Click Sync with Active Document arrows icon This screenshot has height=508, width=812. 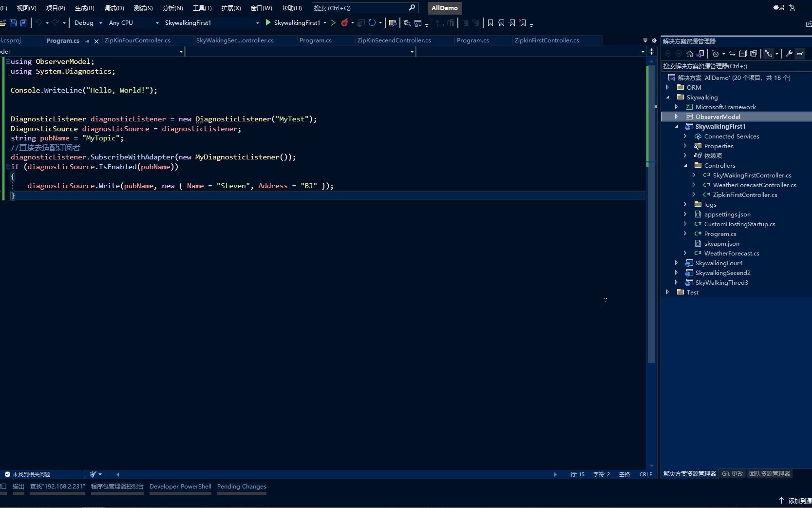coord(732,54)
